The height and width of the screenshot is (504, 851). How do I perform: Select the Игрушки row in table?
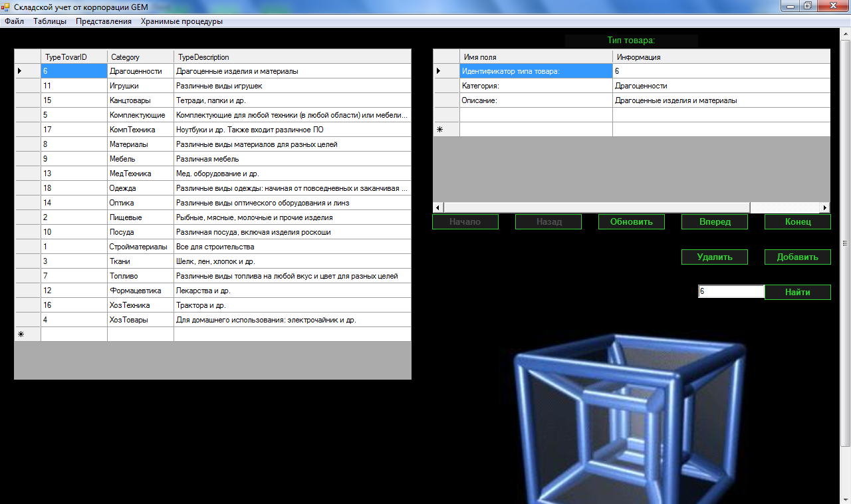140,86
